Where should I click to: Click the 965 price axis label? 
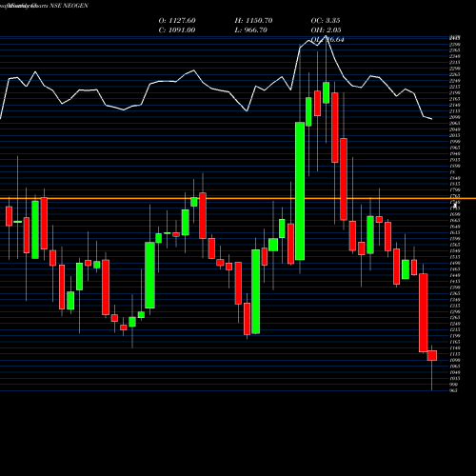pos(454,390)
